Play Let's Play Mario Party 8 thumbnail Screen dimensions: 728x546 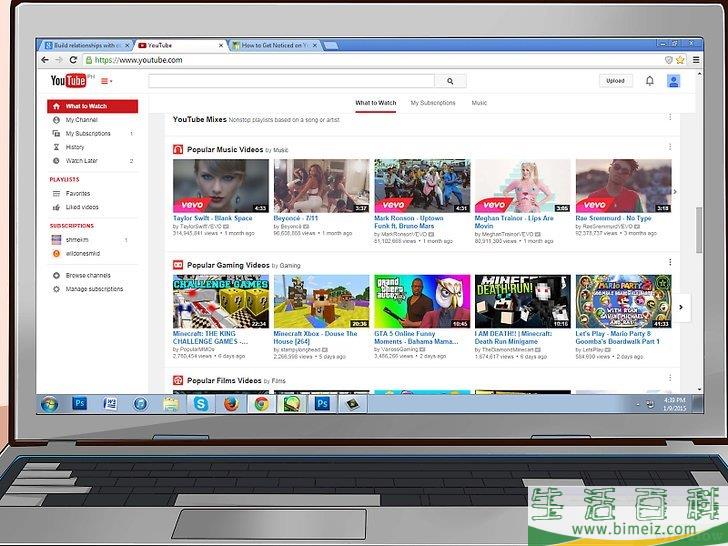click(624, 301)
